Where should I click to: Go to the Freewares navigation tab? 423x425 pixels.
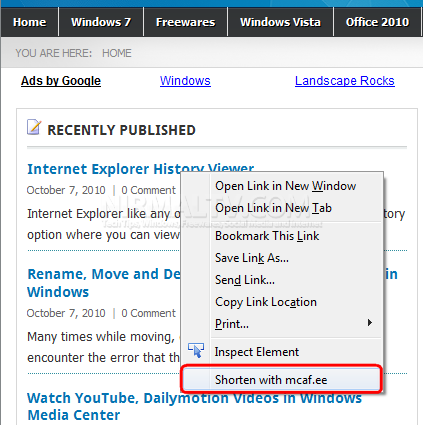[x=186, y=22]
